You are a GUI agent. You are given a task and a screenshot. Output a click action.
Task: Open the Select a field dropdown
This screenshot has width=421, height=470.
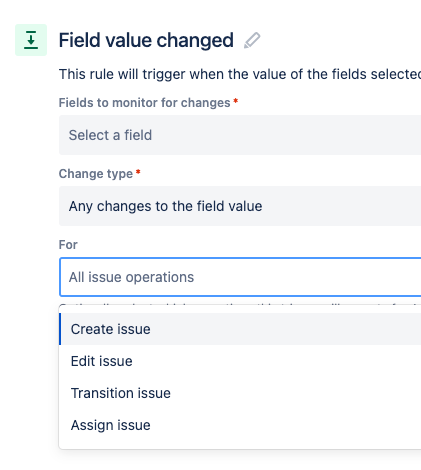point(240,135)
